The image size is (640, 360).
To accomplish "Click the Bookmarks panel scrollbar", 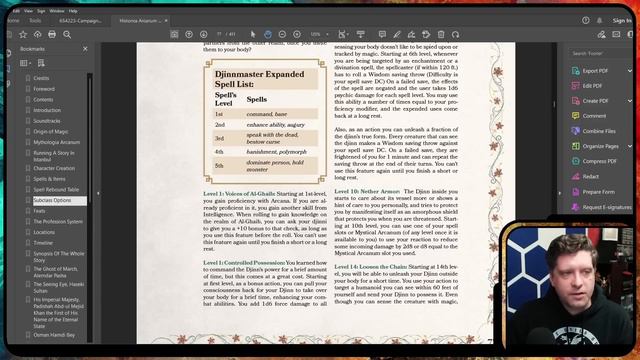I will pos(89,139).
